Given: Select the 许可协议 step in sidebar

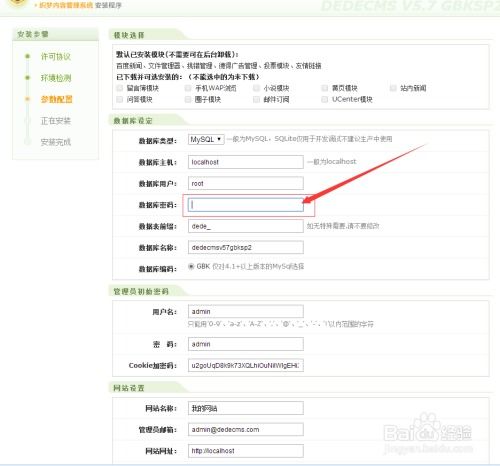Looking at the screenshot, I should coord(56,57).
